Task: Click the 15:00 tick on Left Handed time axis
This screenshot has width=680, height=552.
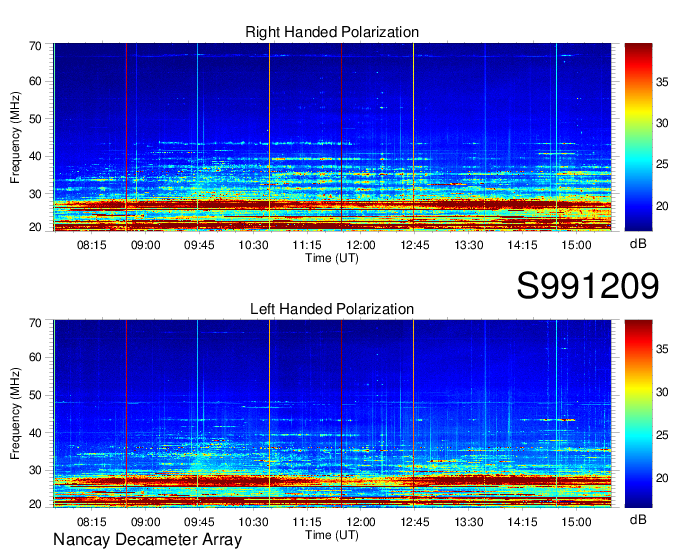Action: pyautogui.click(x=576, y=521)
